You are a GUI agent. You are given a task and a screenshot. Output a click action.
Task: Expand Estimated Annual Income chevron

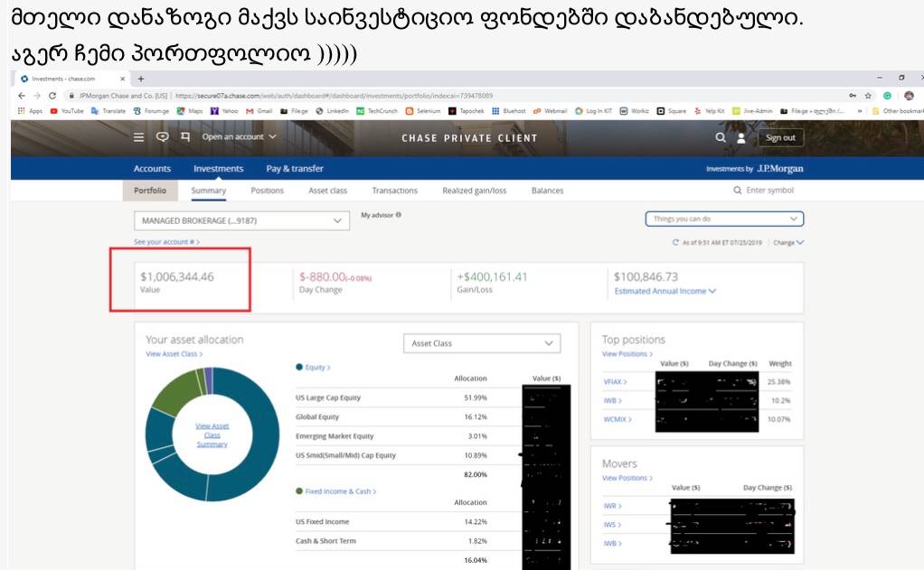pos(712,291)
